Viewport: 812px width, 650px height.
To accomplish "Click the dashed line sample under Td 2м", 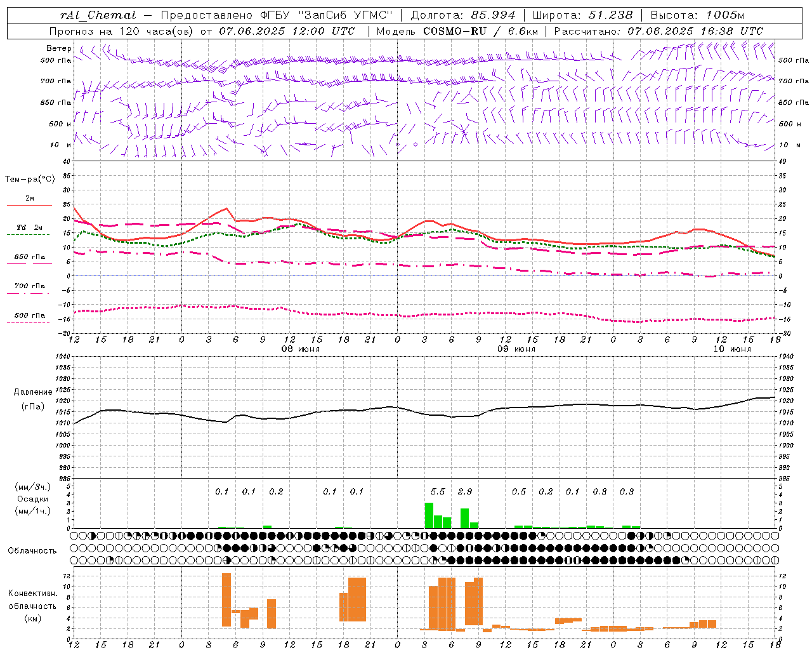I will 29,234.
